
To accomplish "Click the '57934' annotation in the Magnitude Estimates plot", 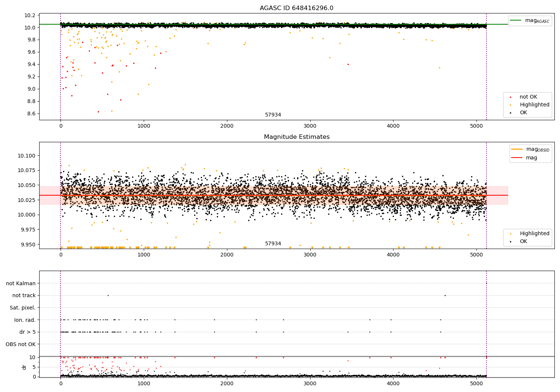I will [273, 244].
